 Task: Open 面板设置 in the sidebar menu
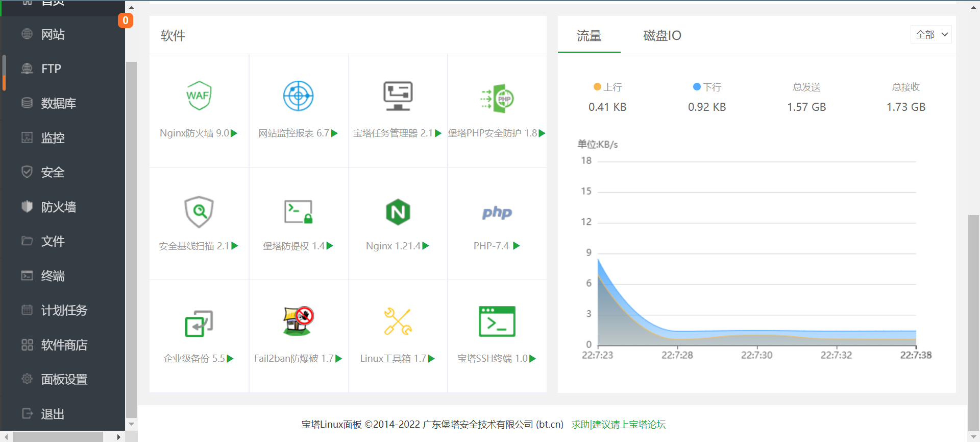pyautogui.click(x=64, y=379)
